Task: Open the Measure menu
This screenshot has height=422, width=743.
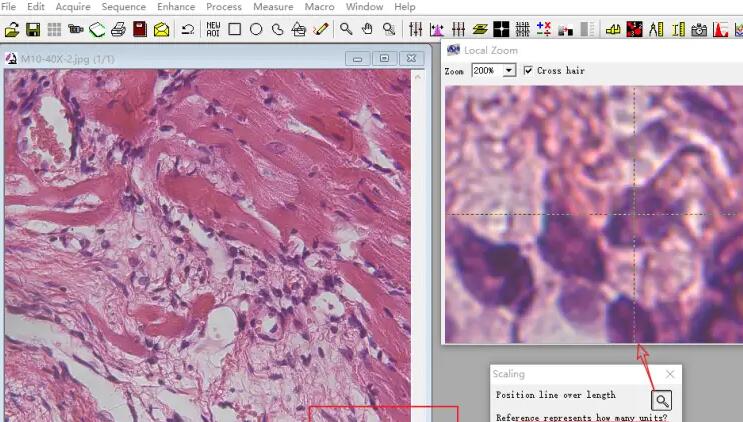Action: pyautogui.click(x=272, y=7)
